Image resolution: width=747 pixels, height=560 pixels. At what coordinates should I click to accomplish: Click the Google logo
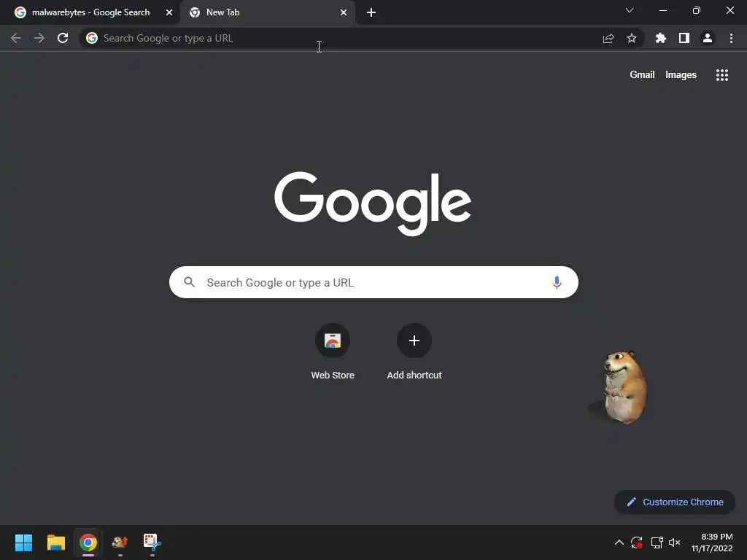(373, 203)
